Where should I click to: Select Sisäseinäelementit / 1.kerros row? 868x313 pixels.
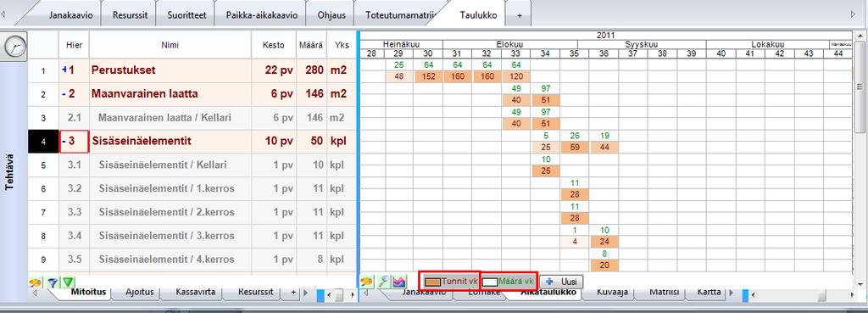(192, 189)
